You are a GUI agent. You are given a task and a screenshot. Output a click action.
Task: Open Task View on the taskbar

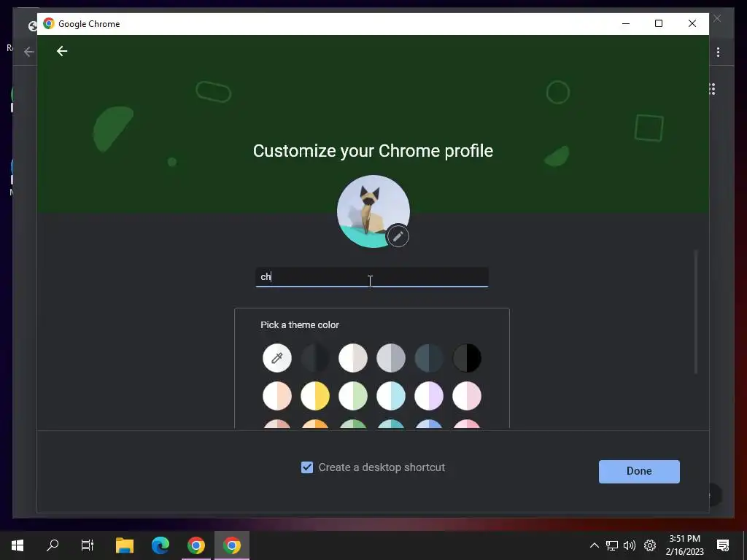88,545
